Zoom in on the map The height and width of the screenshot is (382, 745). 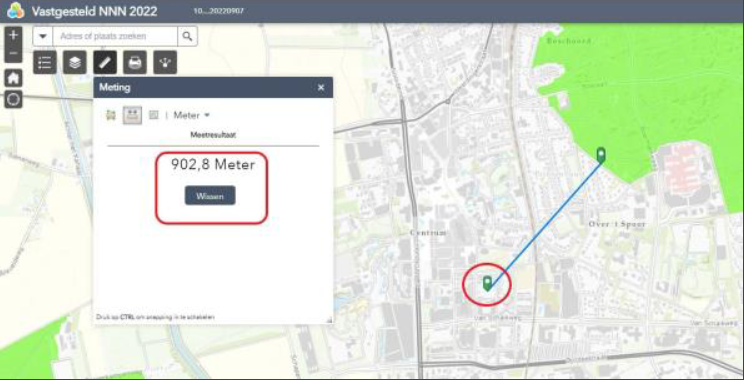(x=13, y=36)
